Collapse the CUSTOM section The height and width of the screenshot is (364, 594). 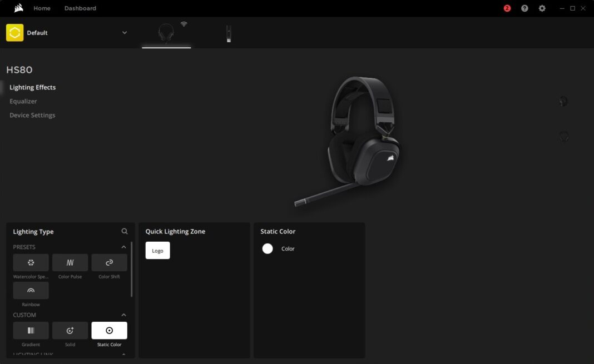tap(123, 315)
